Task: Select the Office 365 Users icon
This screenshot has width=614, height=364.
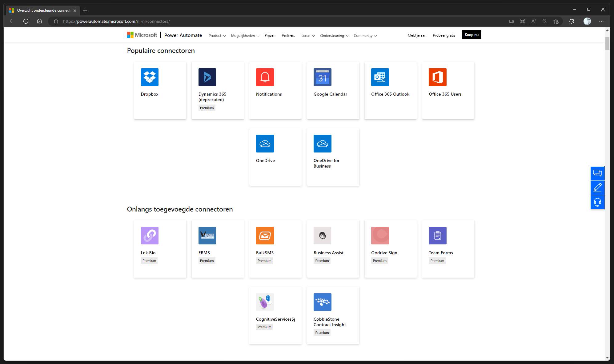Action: (438, 77)
